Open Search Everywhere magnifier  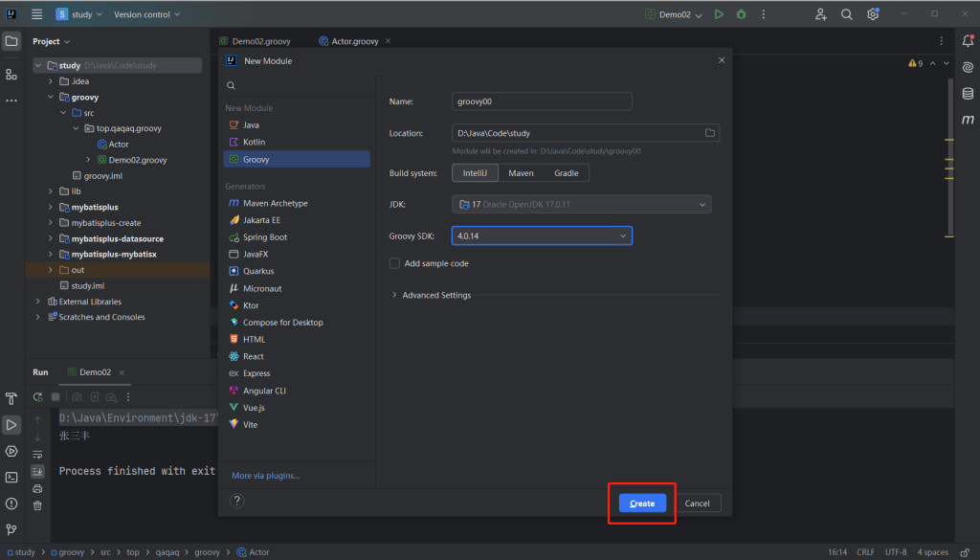(x=846, y=13)
